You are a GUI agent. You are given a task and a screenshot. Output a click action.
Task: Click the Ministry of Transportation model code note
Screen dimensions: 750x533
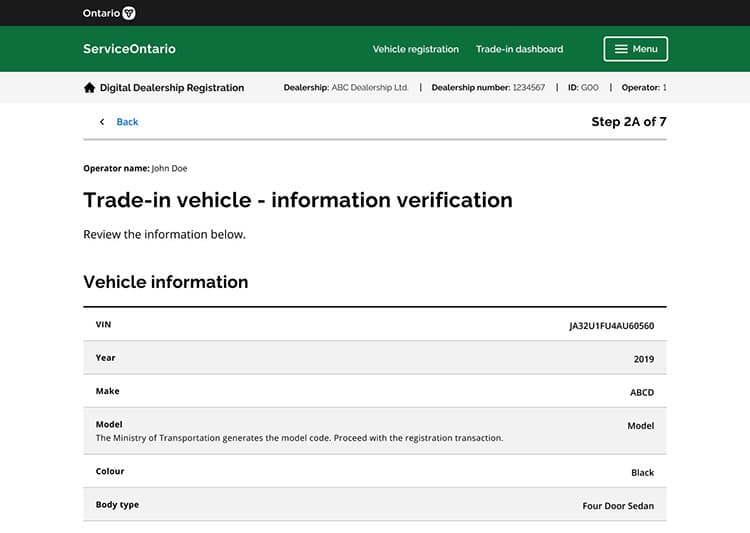click(299, 438)
